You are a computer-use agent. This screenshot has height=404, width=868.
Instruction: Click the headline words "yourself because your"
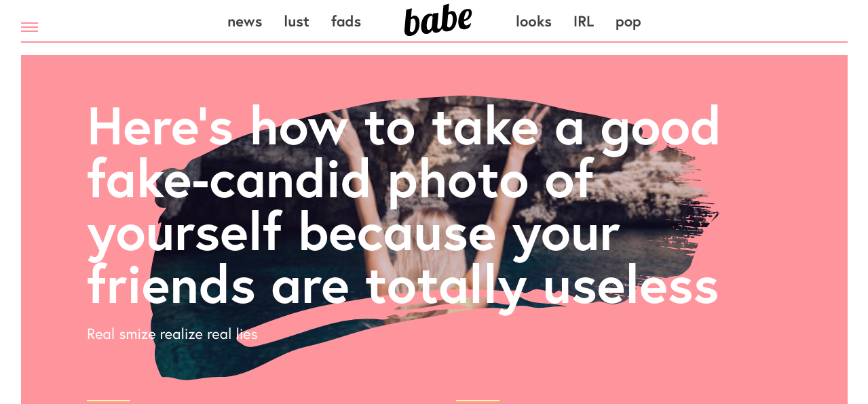point(354,234)
